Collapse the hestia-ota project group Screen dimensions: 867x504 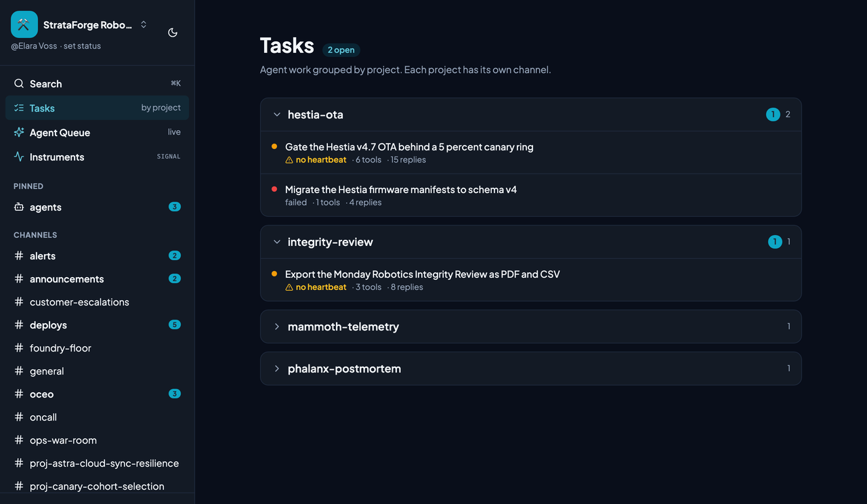tap(276, 114)
